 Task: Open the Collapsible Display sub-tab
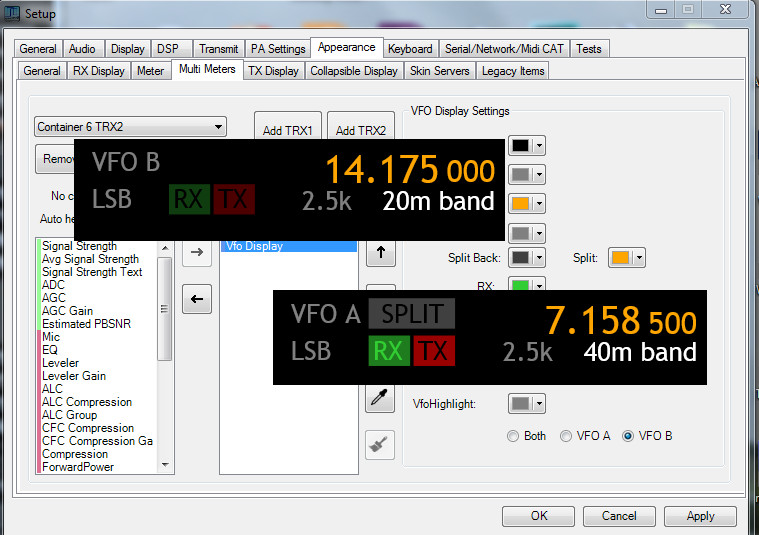pos(354,71)
